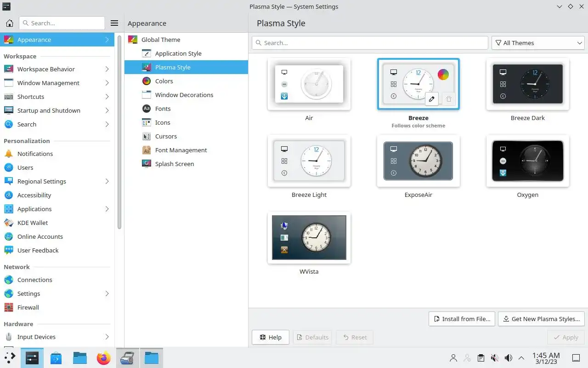This screenshot has height=368, width=588.
Task: Launch Firefox from the taskbar
Action: pyautogui.click(x=104, y=358)
